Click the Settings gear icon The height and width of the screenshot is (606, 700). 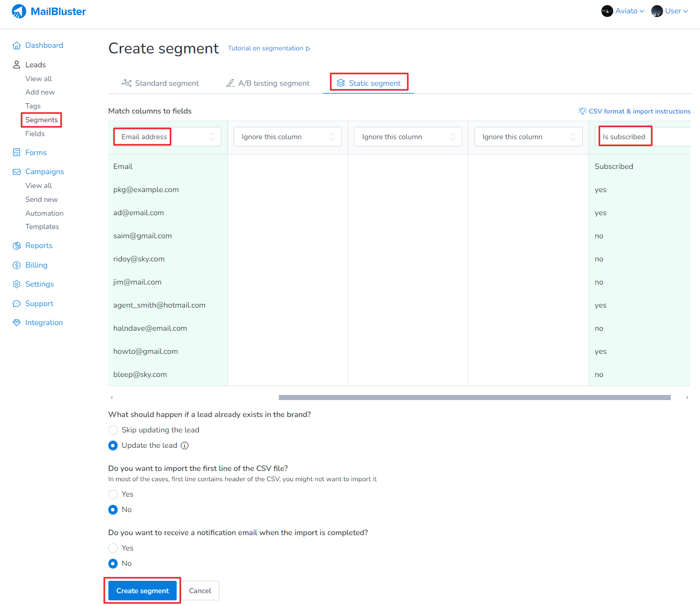(16, 285)
